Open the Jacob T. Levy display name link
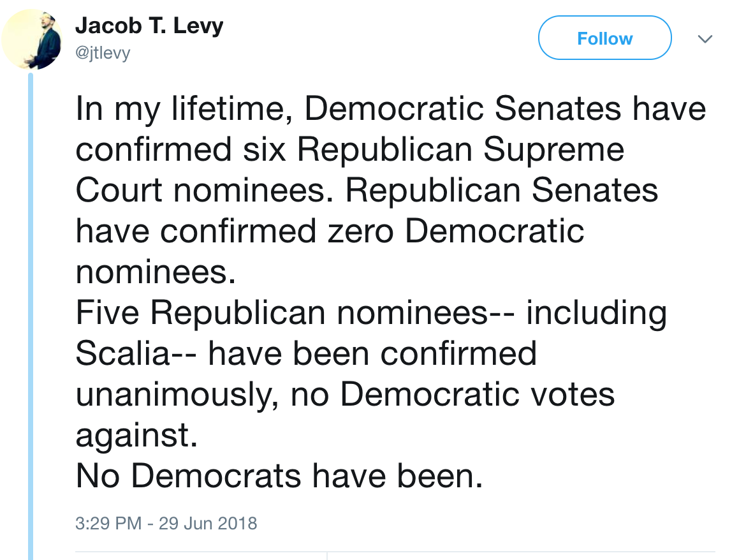 click(149, 26)
